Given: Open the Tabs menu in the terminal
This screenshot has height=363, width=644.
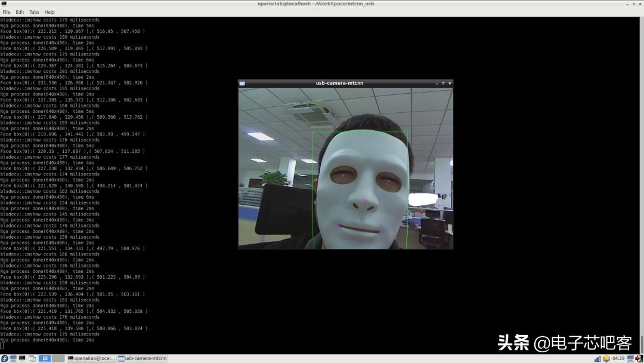Looking at the screenshot, I should point(34,12).
